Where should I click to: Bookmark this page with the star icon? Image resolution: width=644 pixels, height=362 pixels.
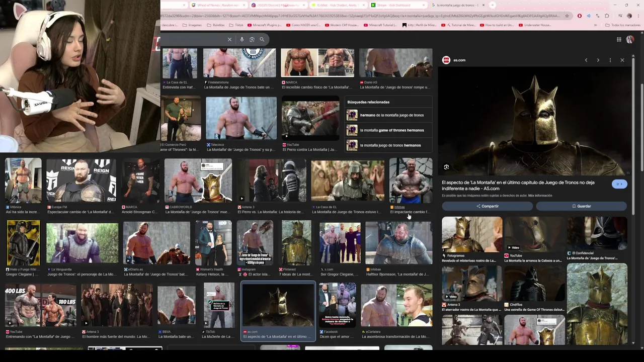click(x=567, y=16)
